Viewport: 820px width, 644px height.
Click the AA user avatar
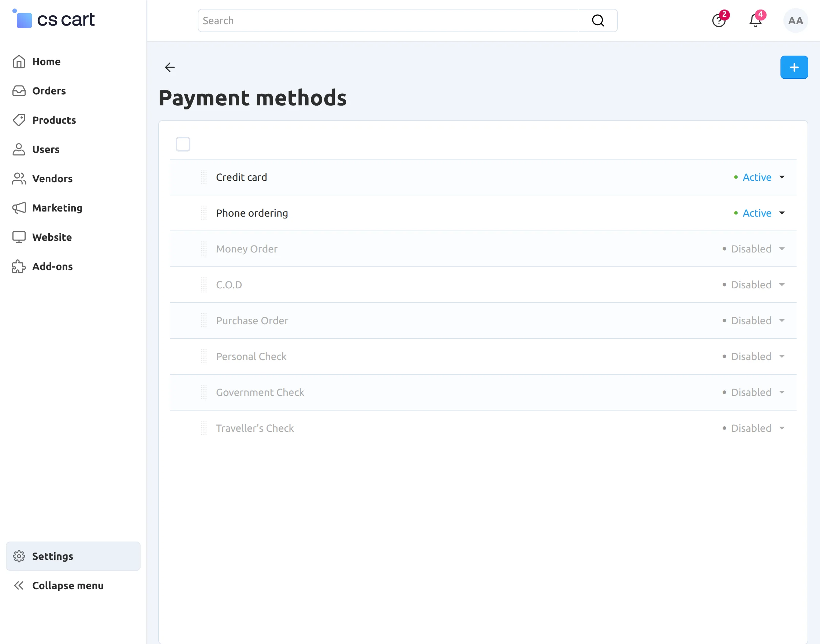795,21
